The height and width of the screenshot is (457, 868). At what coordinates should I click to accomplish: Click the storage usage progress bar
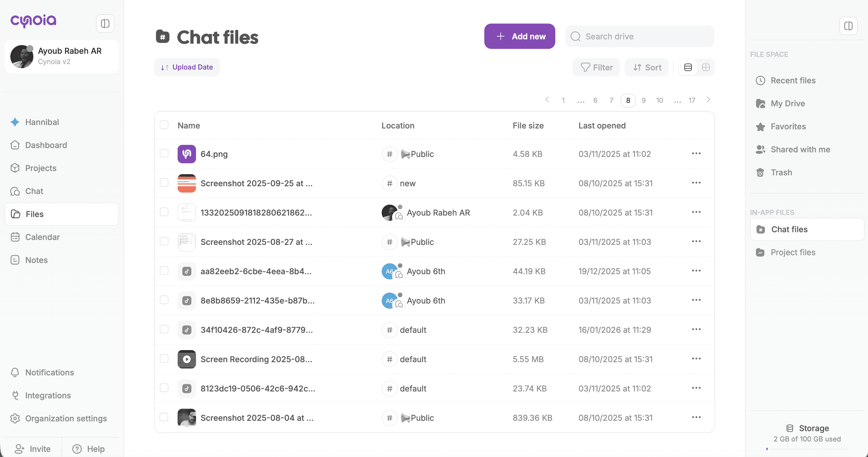(x=807, y=449)
